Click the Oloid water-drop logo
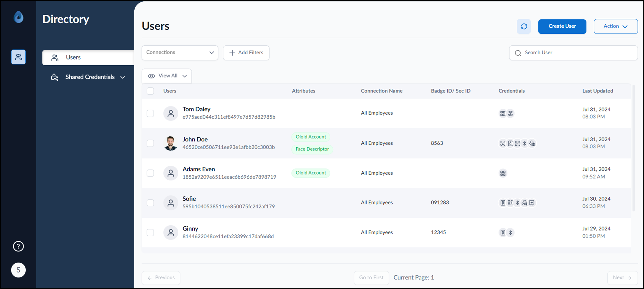Image resolution: width=644 pixels, height=289 pixels. click(x=18, y=17)
